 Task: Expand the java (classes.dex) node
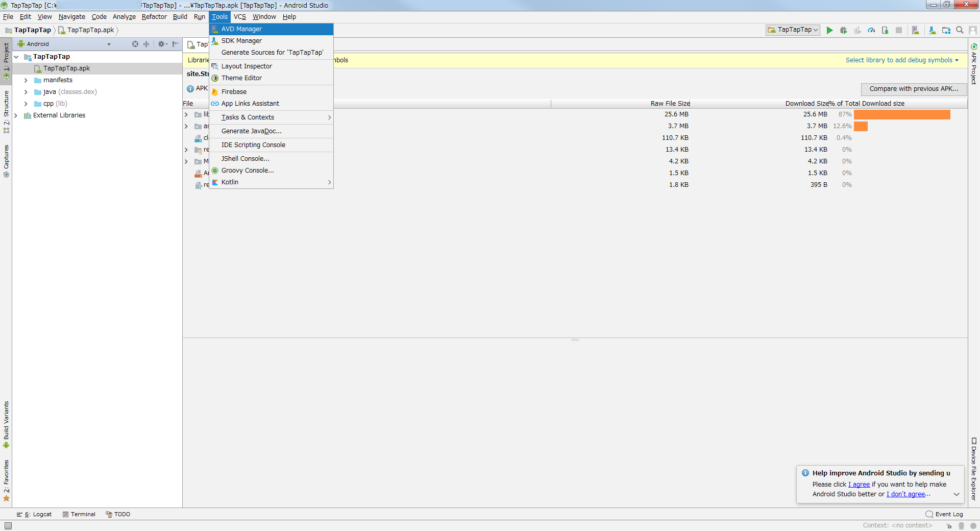[x=26, y=92]
